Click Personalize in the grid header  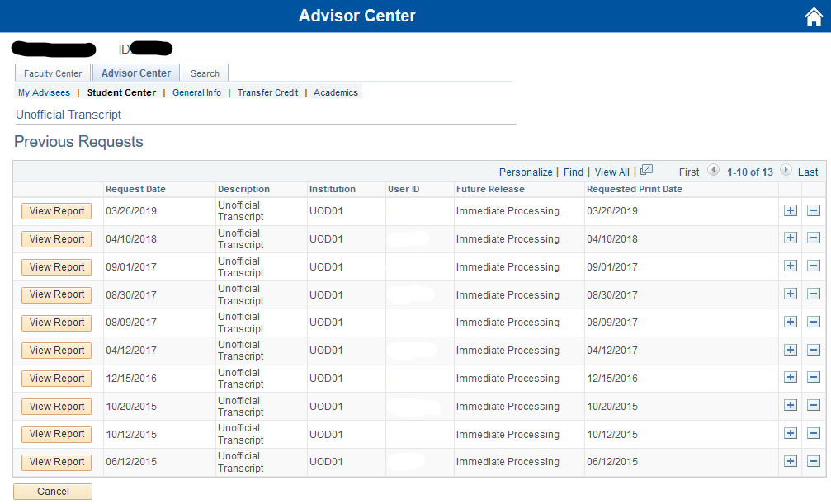coord(526,172)
